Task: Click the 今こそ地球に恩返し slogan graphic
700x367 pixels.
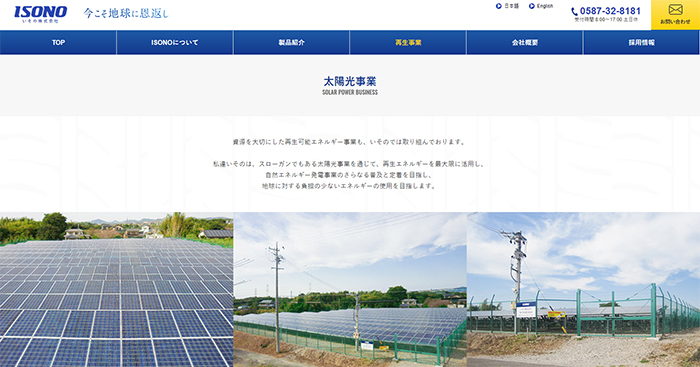Action: click(x=126, y=13)
